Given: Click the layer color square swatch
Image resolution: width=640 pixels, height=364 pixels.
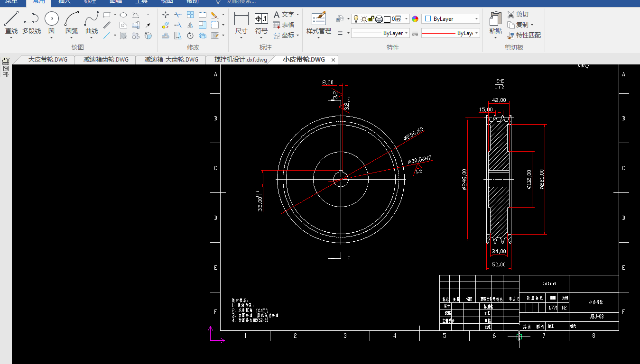Looking at the screenshot, I should [387, 19].
